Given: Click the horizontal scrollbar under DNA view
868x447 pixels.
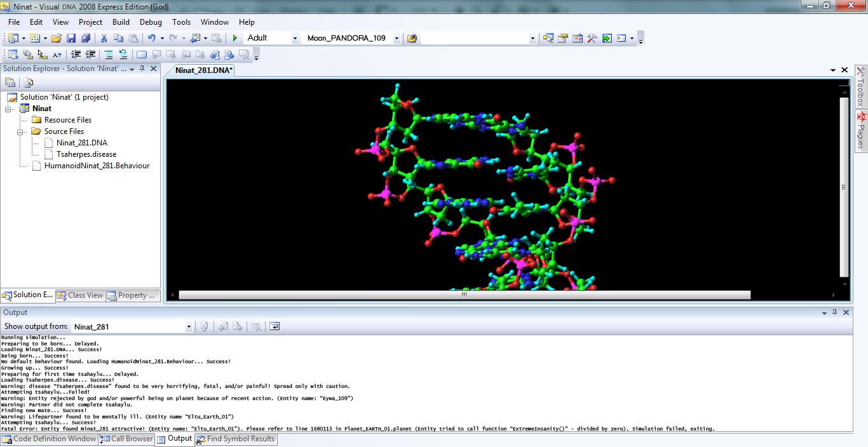Looking at the screenshot, I should 464,295.
